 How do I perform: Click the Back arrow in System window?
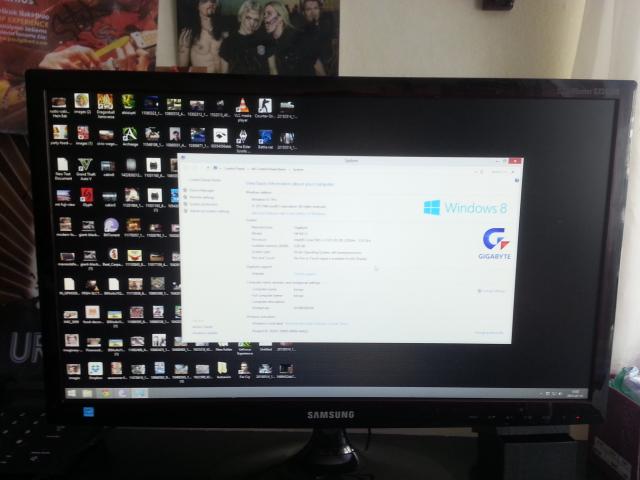(x=187, y=169)
